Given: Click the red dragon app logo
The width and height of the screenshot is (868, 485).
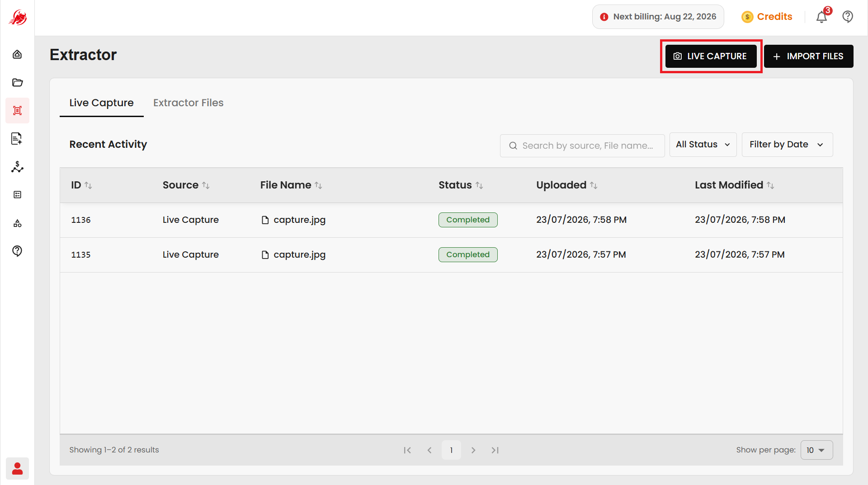Looking at the screenshot, I should coord(18,18).
